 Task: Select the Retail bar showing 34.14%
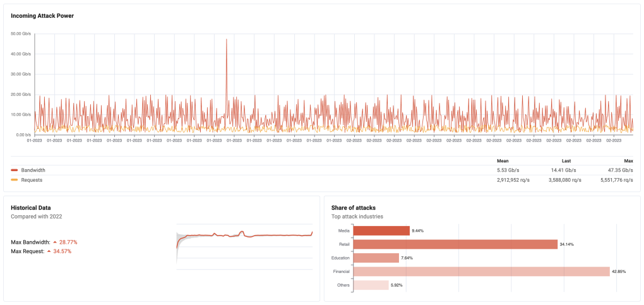point(455,244)
